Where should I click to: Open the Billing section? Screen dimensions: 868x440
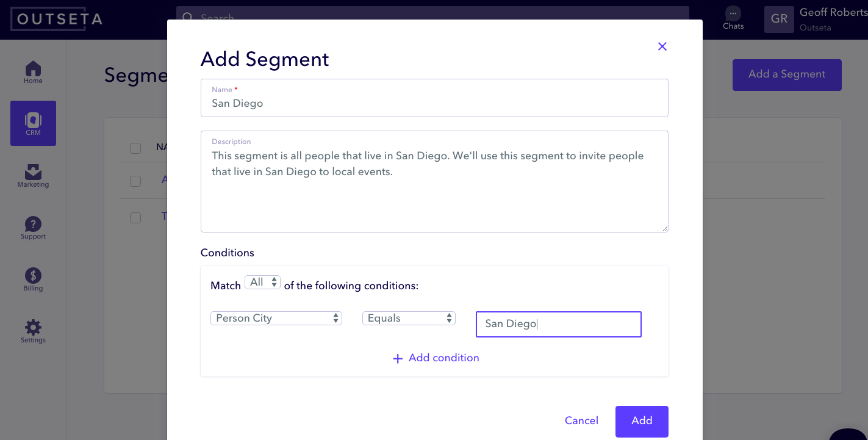click(33, 278)
